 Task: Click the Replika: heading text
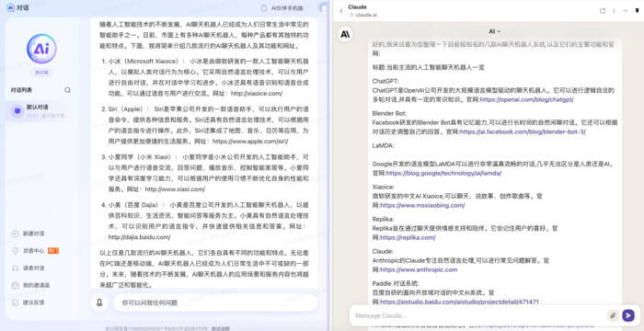click(383, 219)
